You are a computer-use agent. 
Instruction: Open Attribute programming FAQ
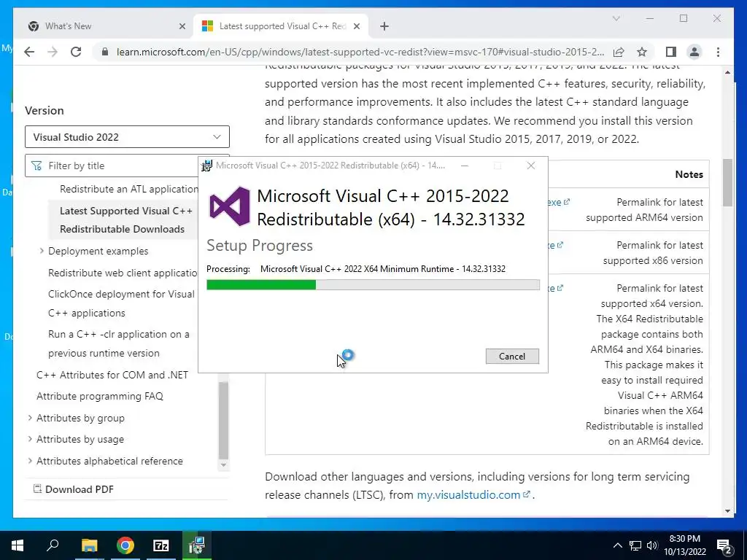99,396
